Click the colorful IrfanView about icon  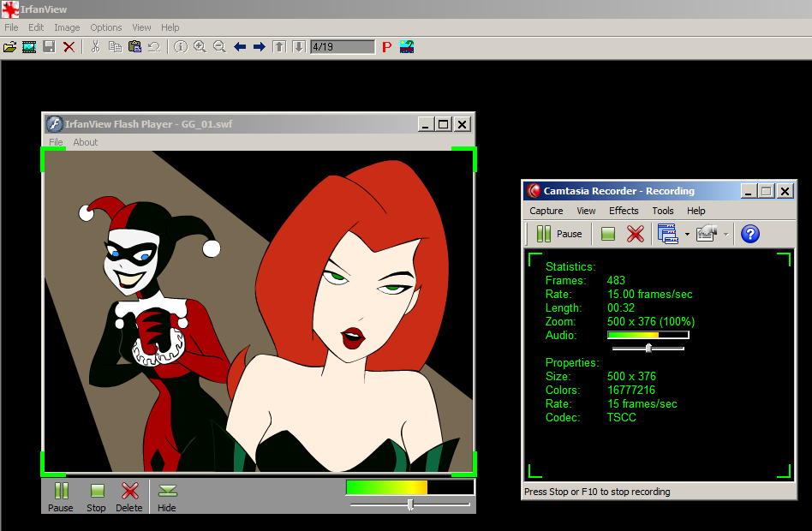pos(407,47)
